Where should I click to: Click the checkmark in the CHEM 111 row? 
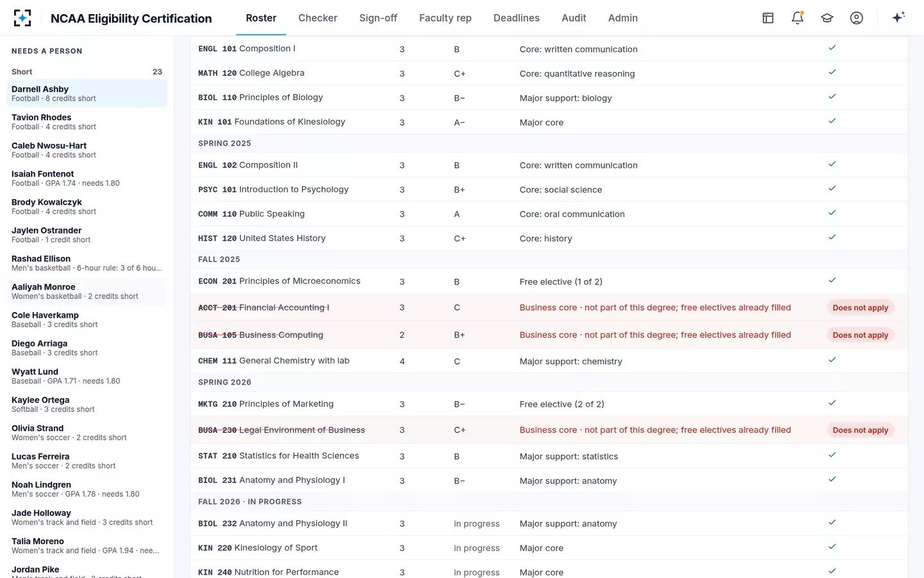[832, 360]
